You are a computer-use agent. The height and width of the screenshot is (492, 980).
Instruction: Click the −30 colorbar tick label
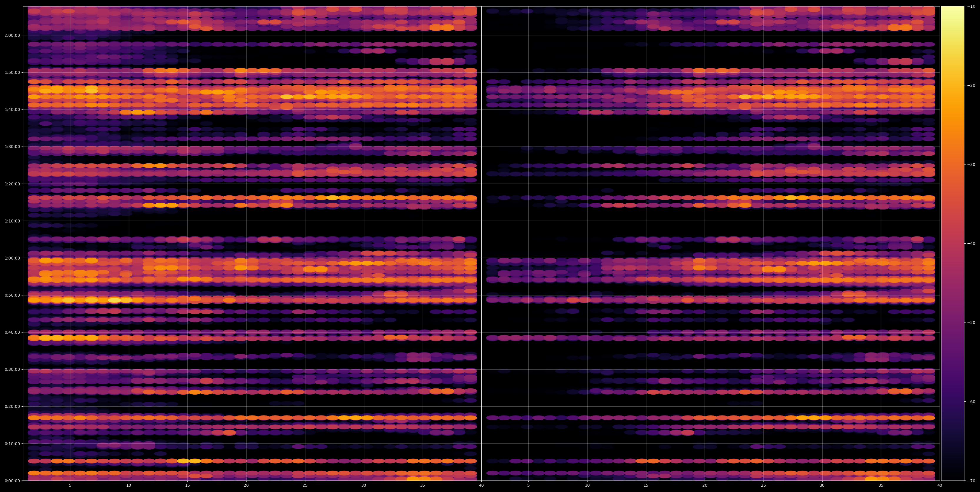click(971, 164)
